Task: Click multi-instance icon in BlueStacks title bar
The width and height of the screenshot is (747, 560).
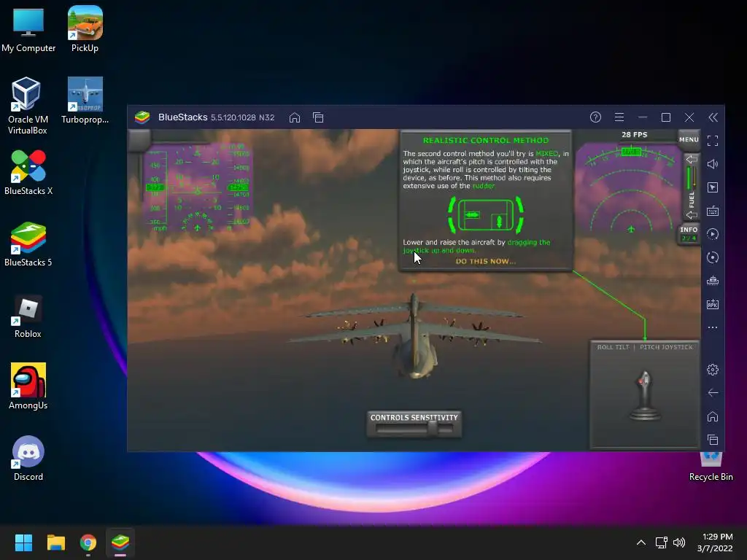Action: point(318,117)
